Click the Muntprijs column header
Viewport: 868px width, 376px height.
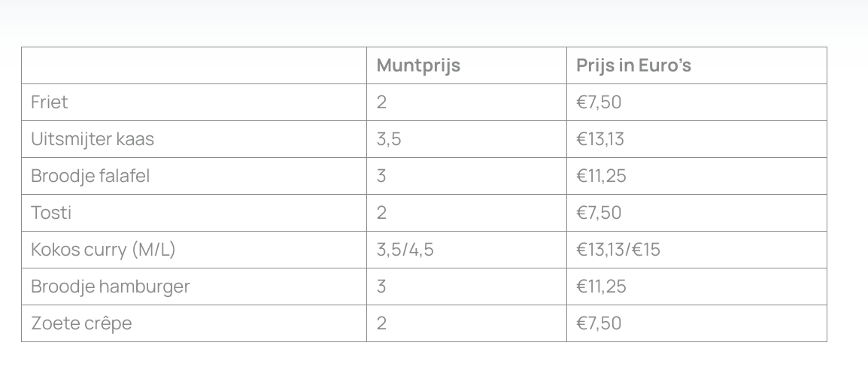tap(418, 65)
